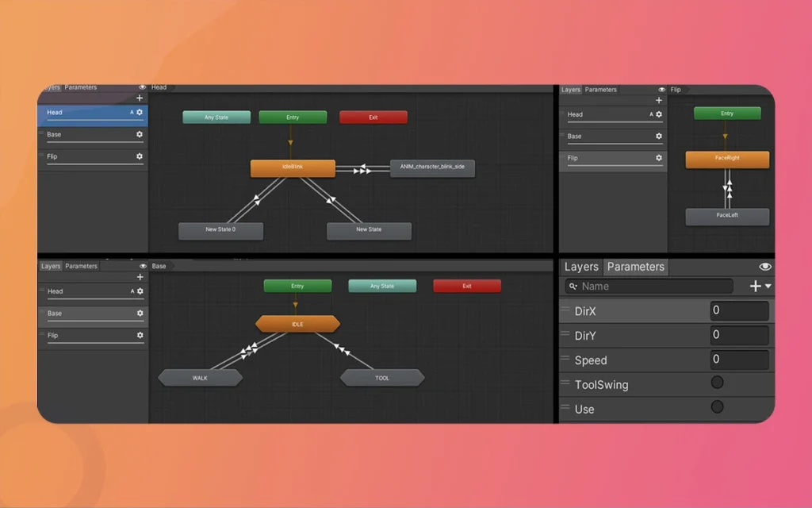Open the settings gear for the Head layer

point(140,113)
